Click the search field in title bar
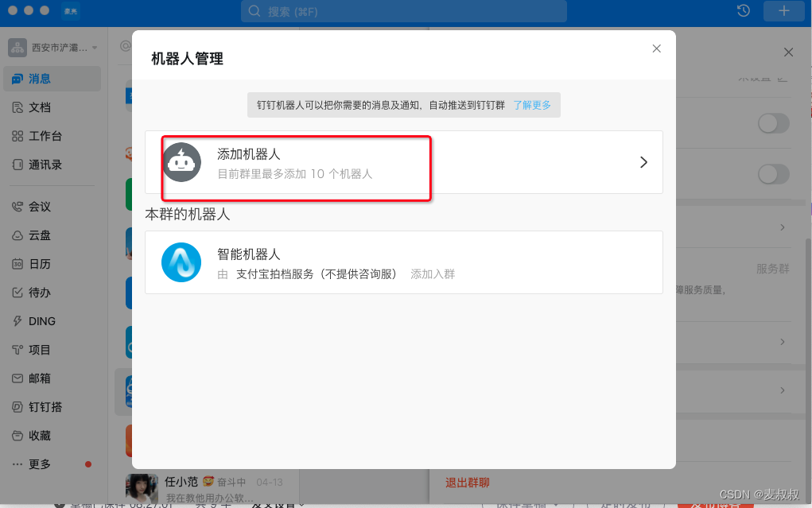The width and height of the screenshot is (812, 508). (403, 11)
